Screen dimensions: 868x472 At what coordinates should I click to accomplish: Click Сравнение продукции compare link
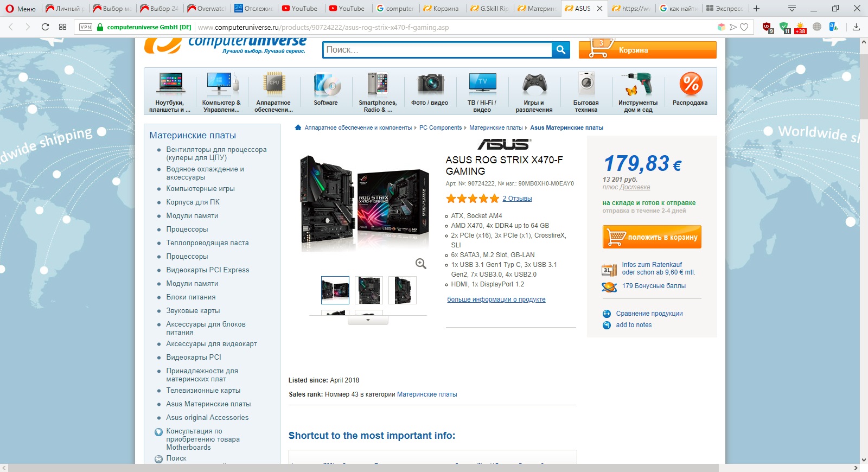pyautogui.click(x=649, y=314)
